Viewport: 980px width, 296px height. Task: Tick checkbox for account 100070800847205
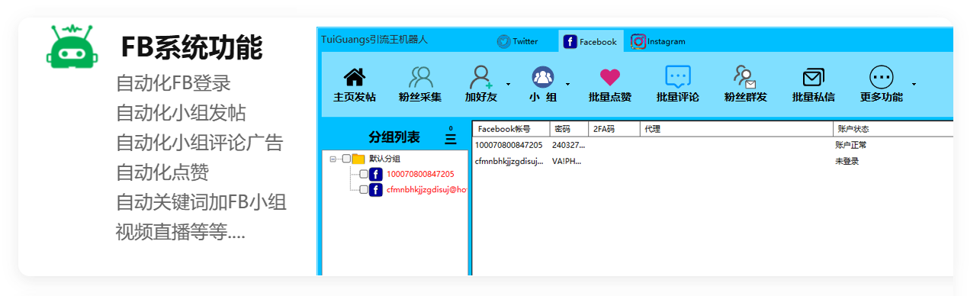tap(363, 174)
